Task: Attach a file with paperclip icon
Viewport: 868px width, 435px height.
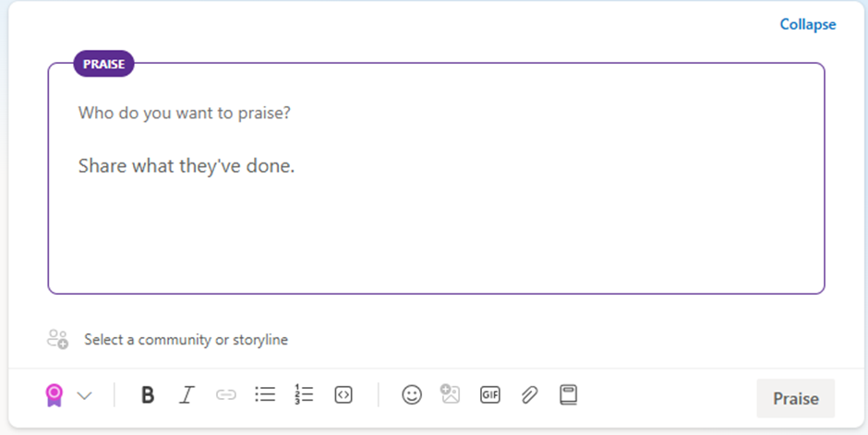Action: [529, 395]
